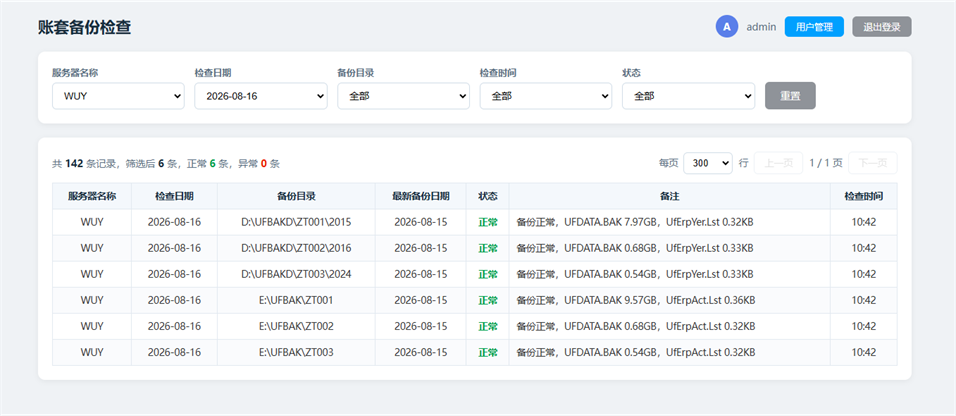Select the E:\UFBAK\ZT001 directory cell
Image resolution: width=956 pixels, height=416 pixels.
coord(296,300)
